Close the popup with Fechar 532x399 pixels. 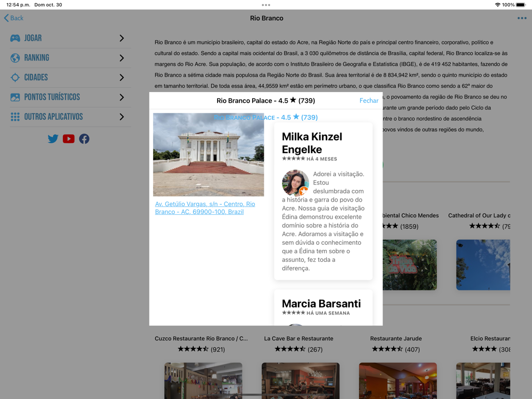coord(369,101)
